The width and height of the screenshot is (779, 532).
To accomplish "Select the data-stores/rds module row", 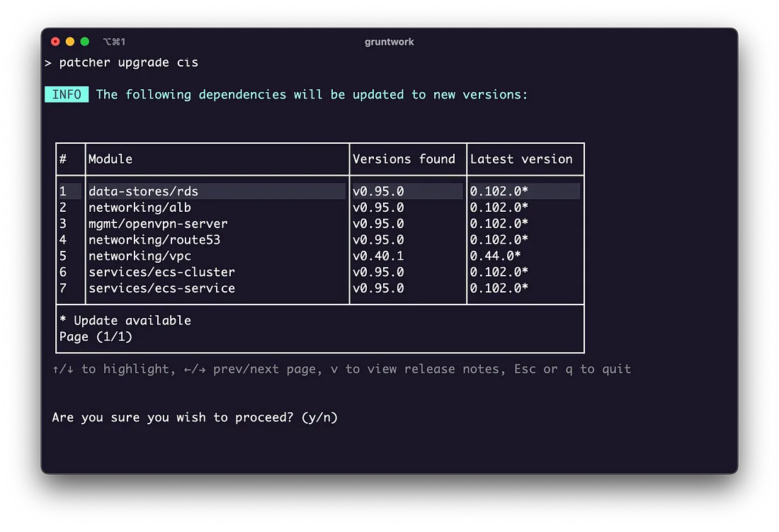I will click(x=319, y=191).
